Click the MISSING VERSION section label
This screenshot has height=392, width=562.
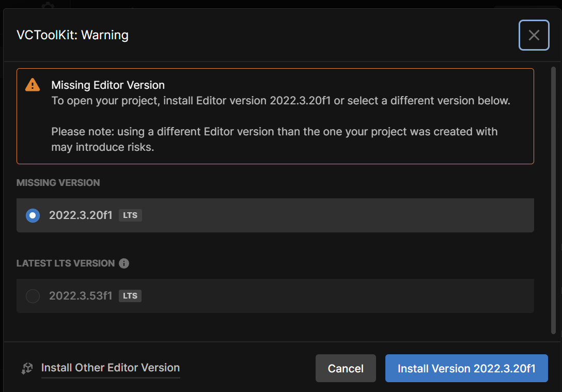(58, 183)
